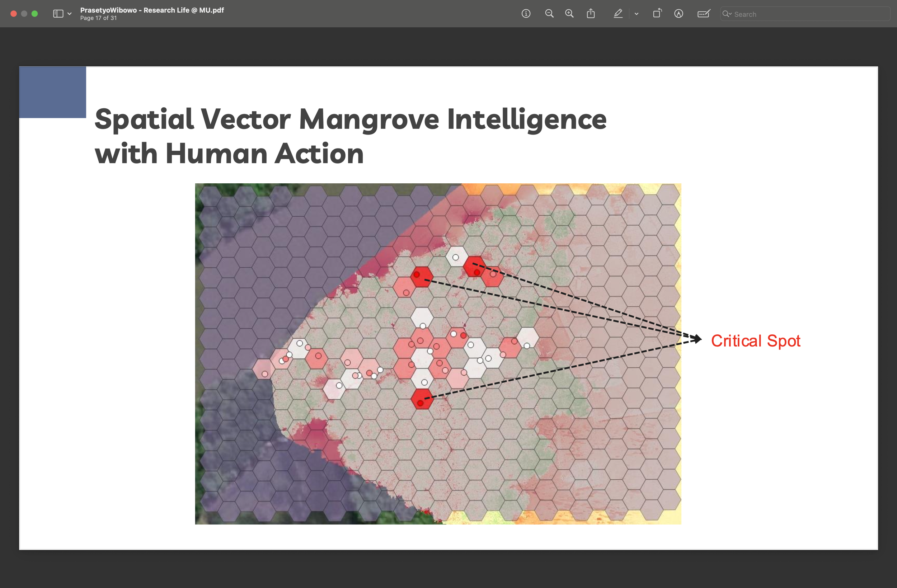Toggle the sidebar view button
Image resolution: width=897 pixels, height=588 pixels.
pyautogui.click(x=58, y=14)
